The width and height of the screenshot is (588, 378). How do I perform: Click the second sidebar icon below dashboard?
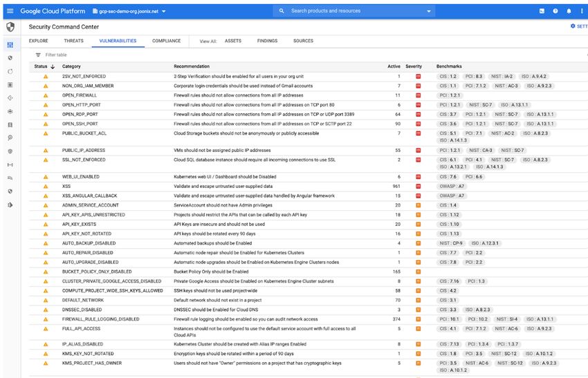[x=10, y=58]
